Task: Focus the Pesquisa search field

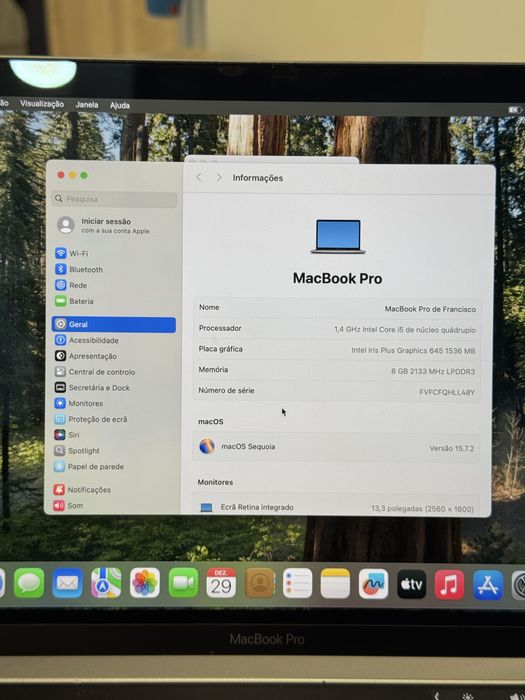Action: click(x=114, y=199)
